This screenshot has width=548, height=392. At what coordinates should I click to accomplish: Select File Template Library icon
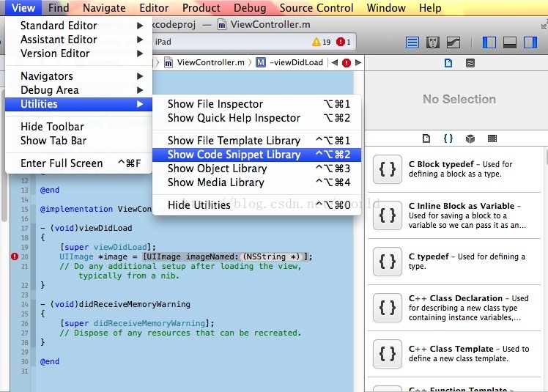(426, 138)
